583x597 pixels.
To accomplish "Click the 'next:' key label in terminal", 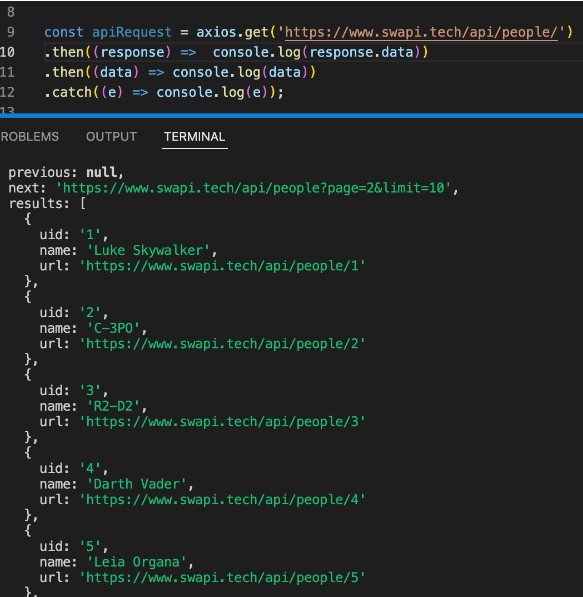I will 27,188.
